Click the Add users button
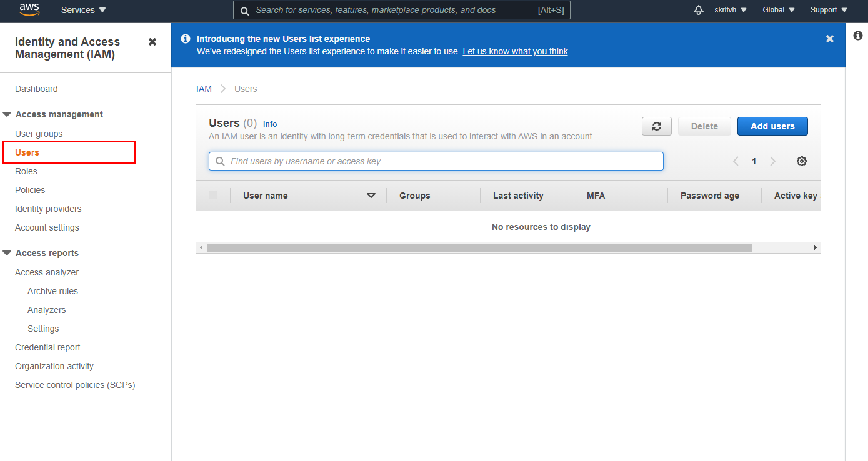 (x=772, y=126)
